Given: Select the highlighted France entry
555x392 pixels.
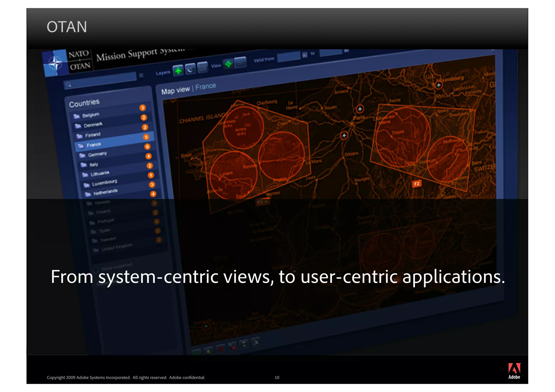Looking at the screenshot, I should pyautogui.click(x=93, y=145).
